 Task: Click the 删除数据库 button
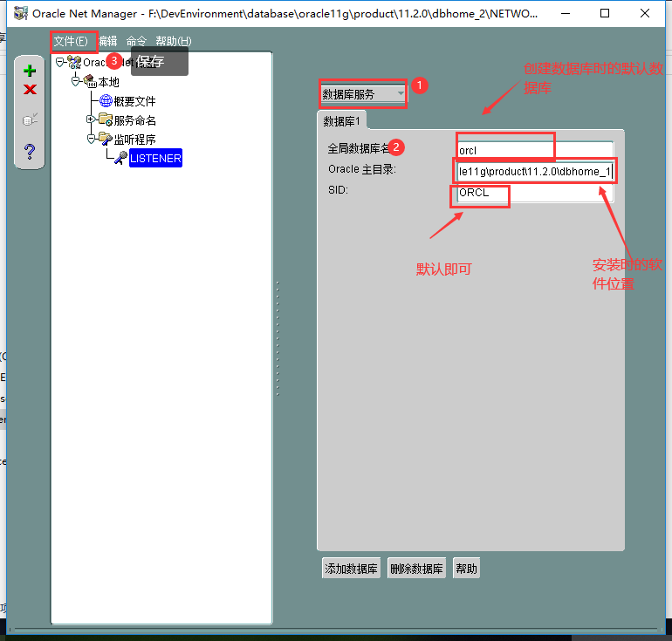click(416, 569)
